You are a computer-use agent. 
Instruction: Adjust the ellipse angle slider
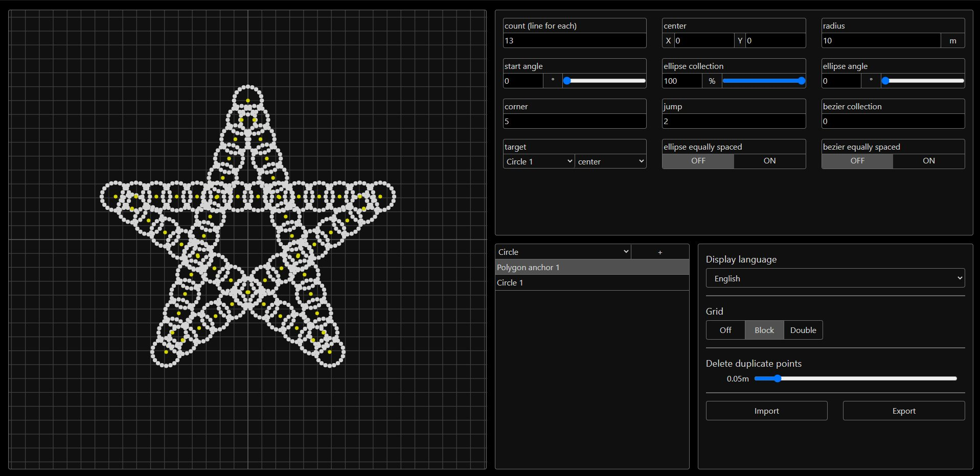coord(923,81)
